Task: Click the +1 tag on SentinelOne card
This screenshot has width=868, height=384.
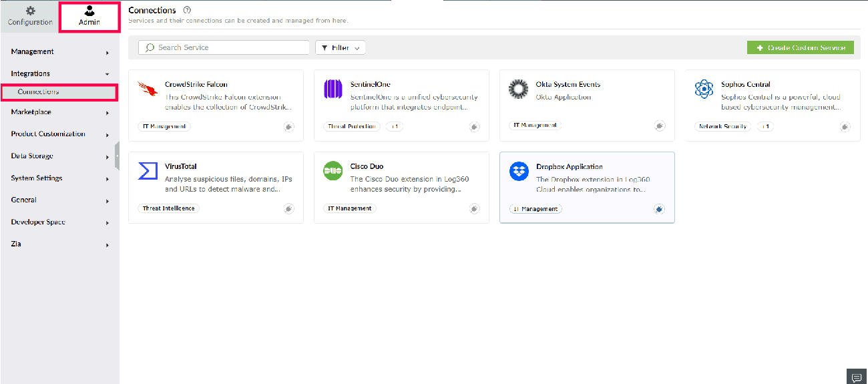Action: pyautogui.click(x=394, y=126)
